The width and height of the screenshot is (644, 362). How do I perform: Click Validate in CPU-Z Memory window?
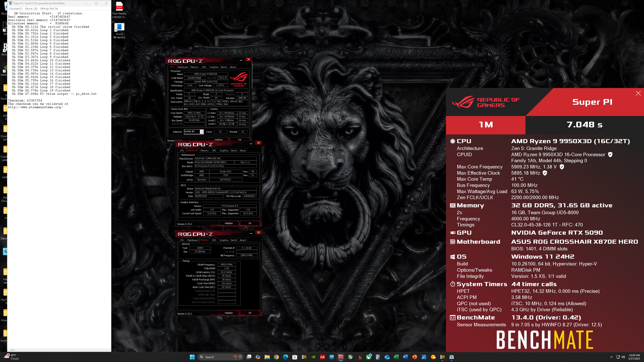point(228,313)
